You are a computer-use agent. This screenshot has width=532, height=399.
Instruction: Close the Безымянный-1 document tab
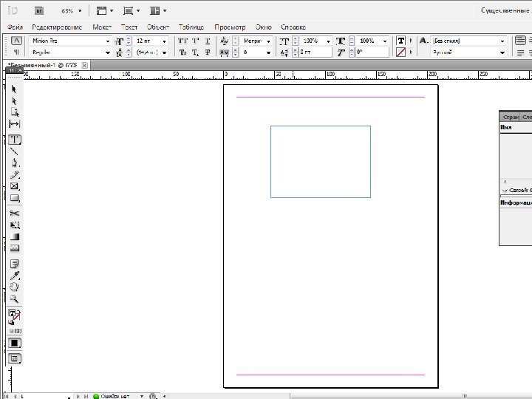tap(84, 65)
